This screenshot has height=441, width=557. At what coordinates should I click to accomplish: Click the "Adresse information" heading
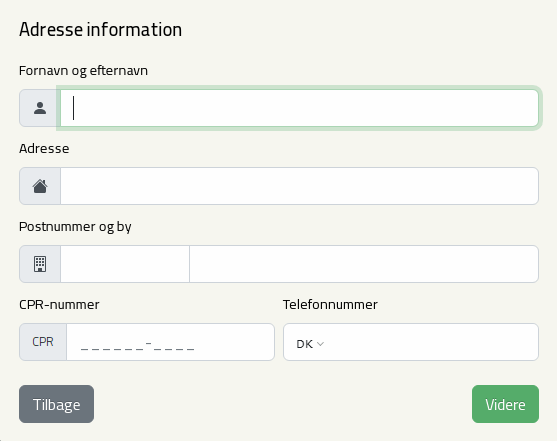coord(100,29)
